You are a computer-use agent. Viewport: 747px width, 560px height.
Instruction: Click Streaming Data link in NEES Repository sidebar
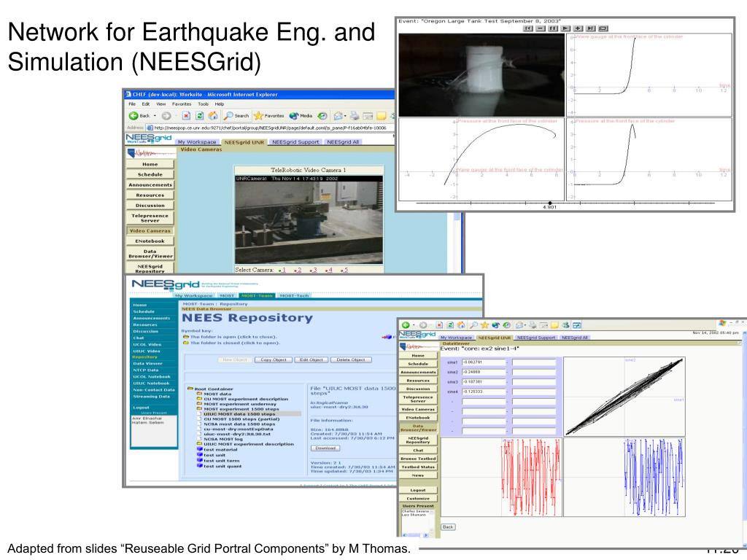coord(151,396)
